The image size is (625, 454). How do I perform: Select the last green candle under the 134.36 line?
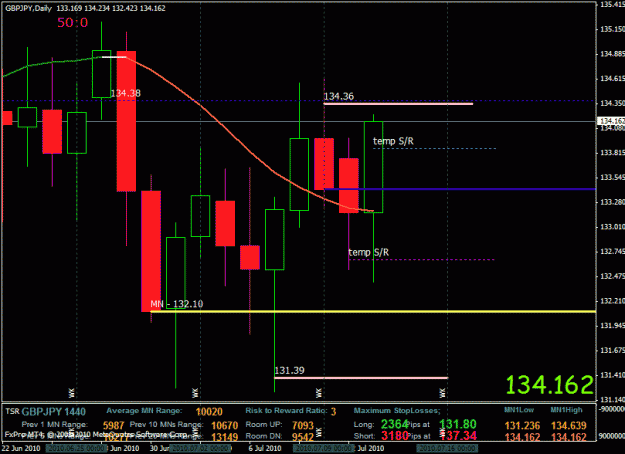373,167
